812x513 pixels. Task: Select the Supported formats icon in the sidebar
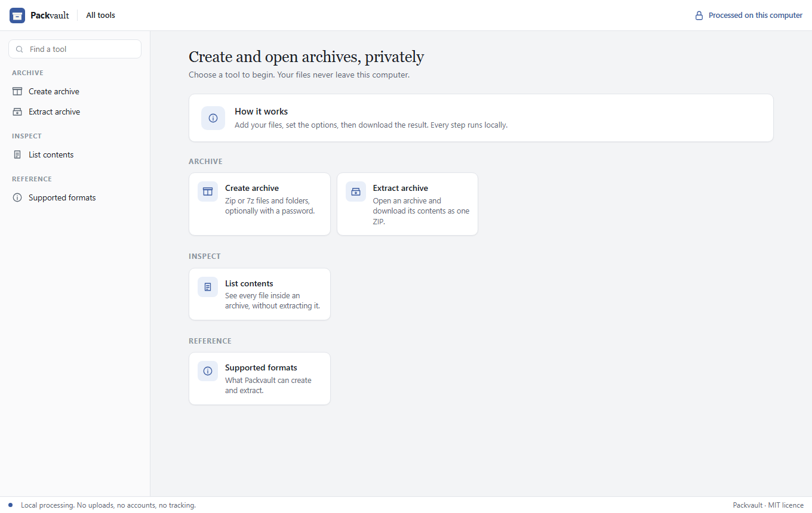[17, 197]
